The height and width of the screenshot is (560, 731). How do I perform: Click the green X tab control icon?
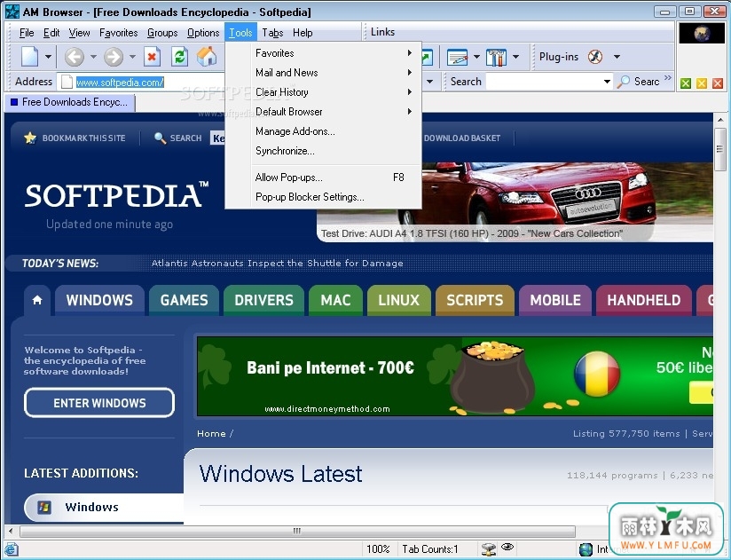(685, 83)
